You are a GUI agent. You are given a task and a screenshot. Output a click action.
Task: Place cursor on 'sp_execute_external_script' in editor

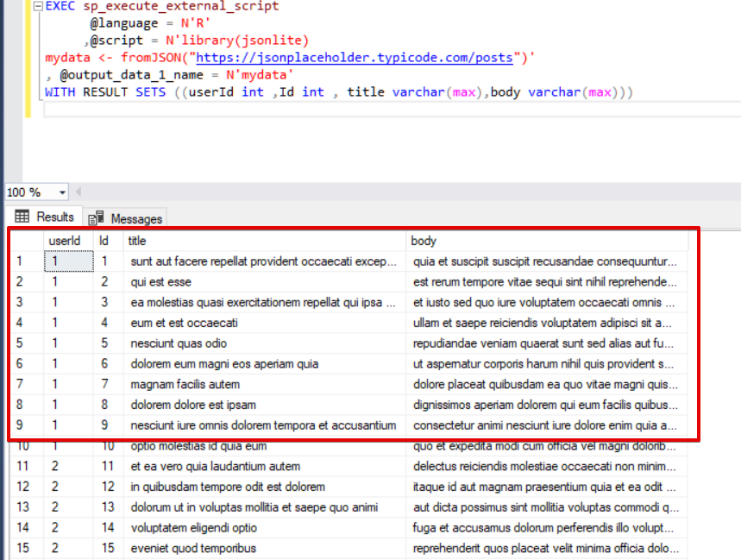(x=181, y=7)
